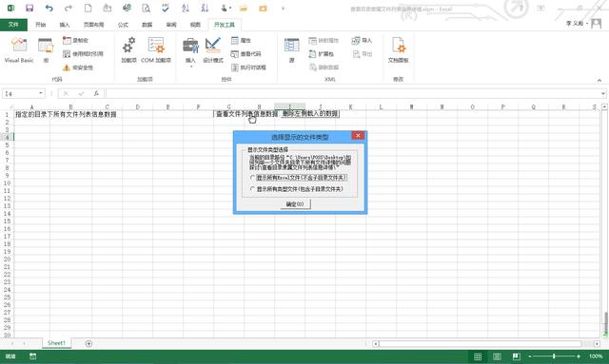Collapse the ribbon with the chevron
This screenshot has width=609, height=364.
(599, 80)
